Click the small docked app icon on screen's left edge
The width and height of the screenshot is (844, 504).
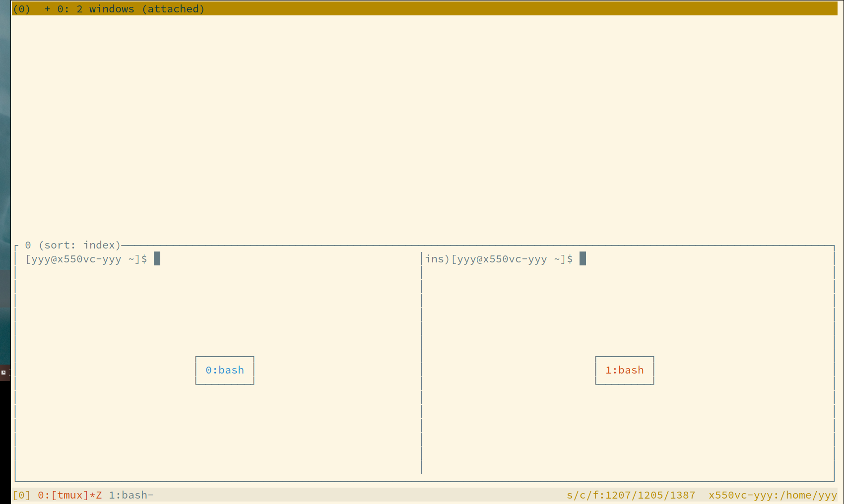tap(4, 372)
